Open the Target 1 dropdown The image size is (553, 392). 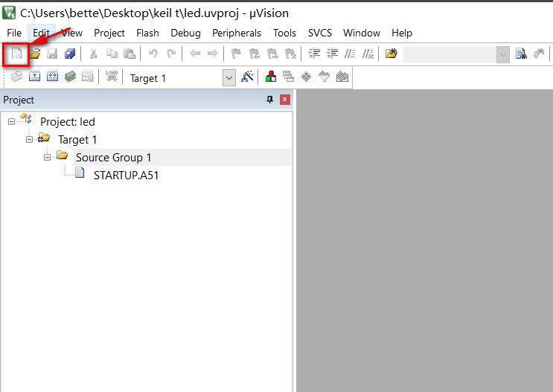click(x=228, y=78)
